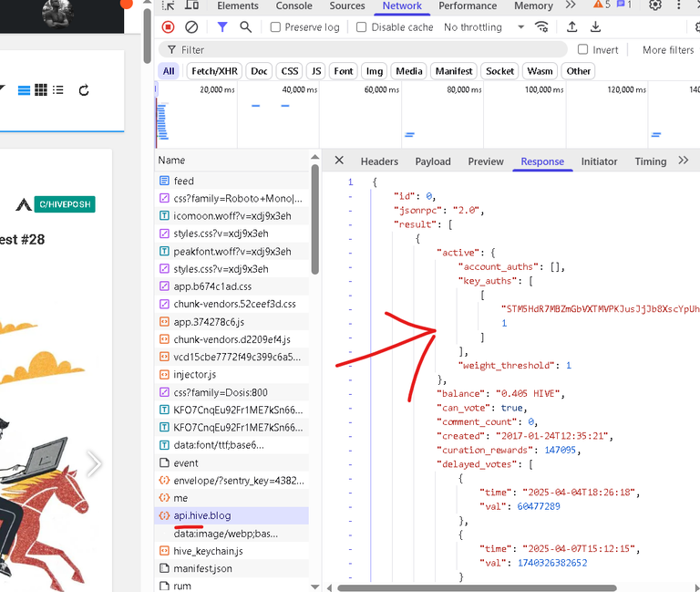Filter by Font requests
The image size is (700, 592).
344,71
